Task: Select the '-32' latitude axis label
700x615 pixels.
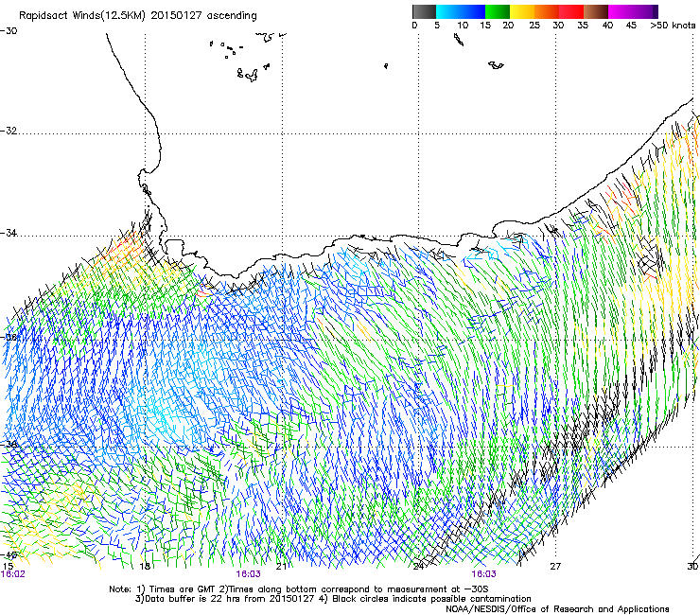Action: coord(9,131)
